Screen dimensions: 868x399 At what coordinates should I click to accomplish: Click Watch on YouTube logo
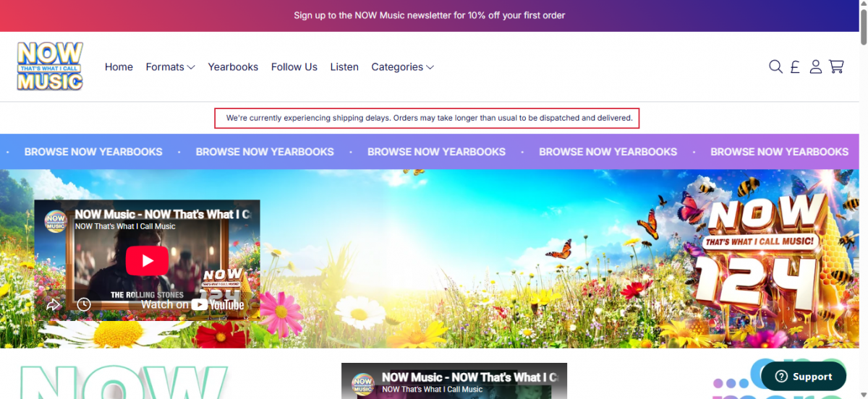(x=192, y=304)
